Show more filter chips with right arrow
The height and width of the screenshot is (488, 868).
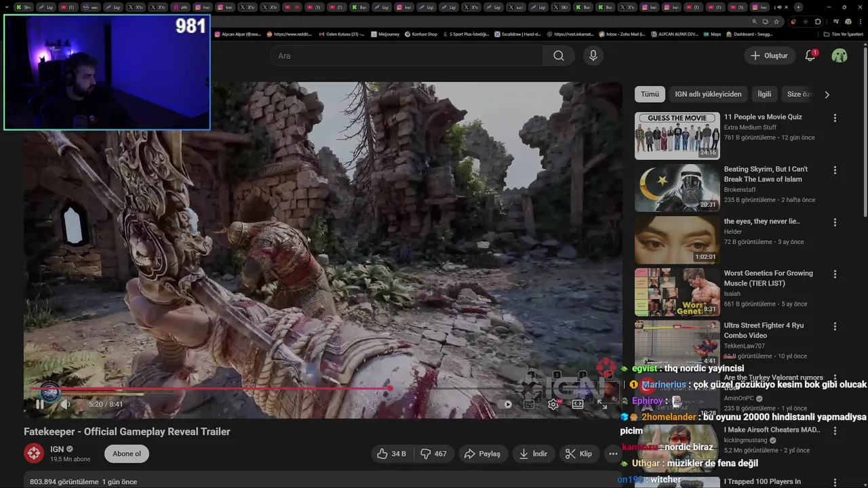827,95
